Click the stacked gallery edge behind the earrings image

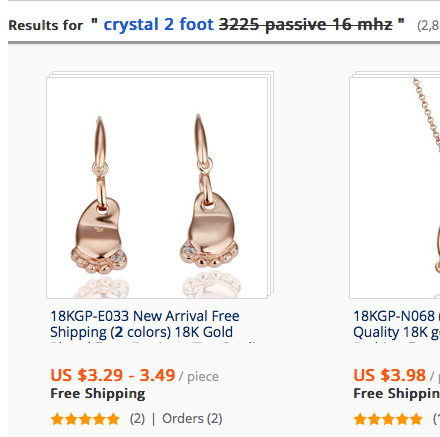pyautogui.click(x=271, y=183)
